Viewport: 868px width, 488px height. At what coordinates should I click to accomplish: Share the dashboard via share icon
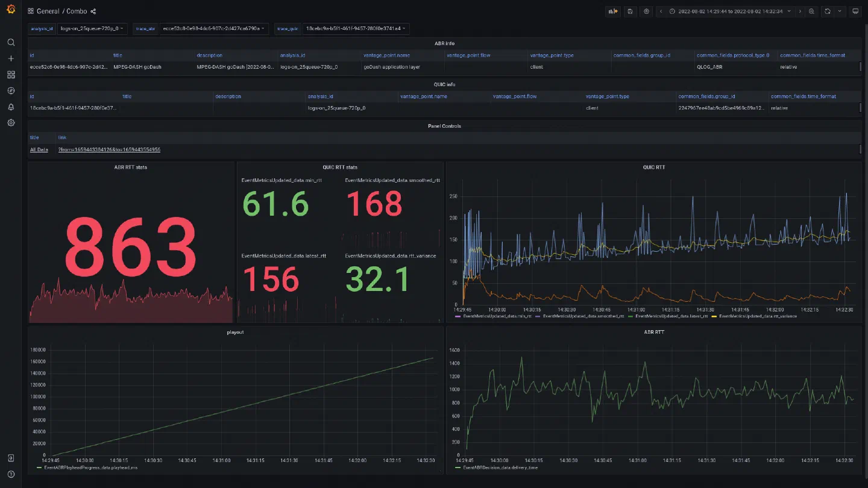click(93, 11)
